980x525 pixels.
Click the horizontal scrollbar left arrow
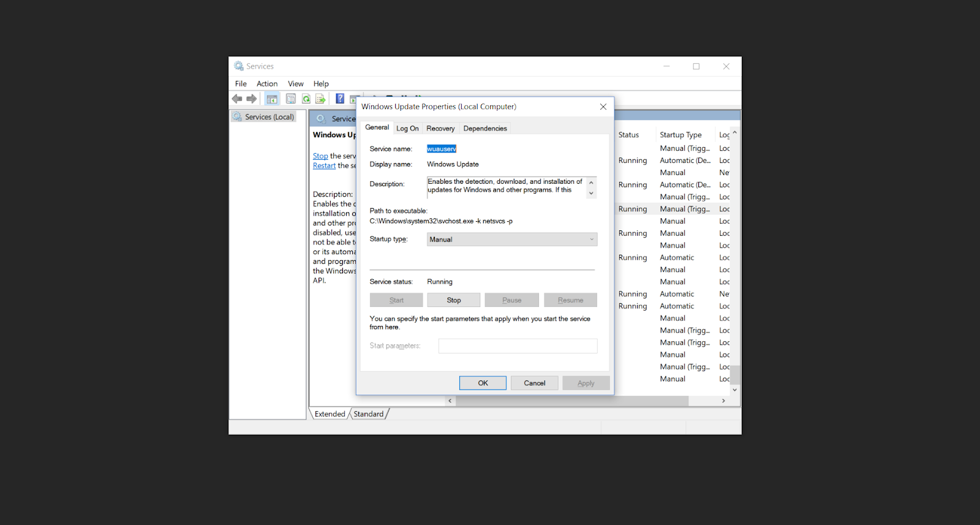(x=450, y=401)
